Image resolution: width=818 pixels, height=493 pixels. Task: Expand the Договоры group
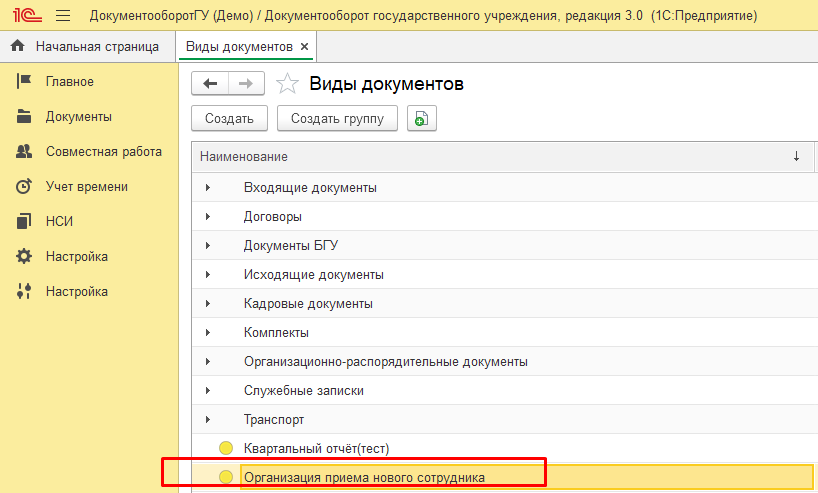coord(208,217)
